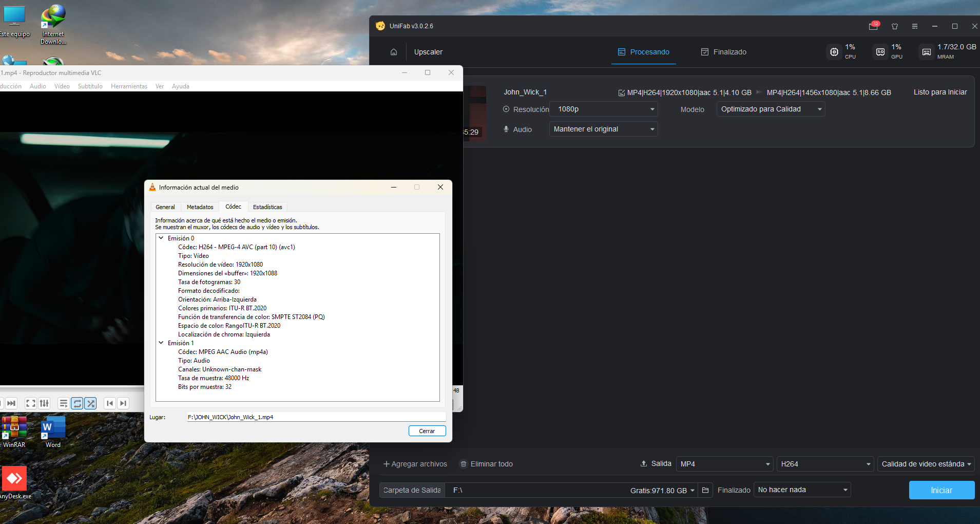Image resolution: width=980 pixels, height=524 pixels.
Task: Switch to the Estadísticas tab
Action: pyautogui.click(x=267, y=207)
